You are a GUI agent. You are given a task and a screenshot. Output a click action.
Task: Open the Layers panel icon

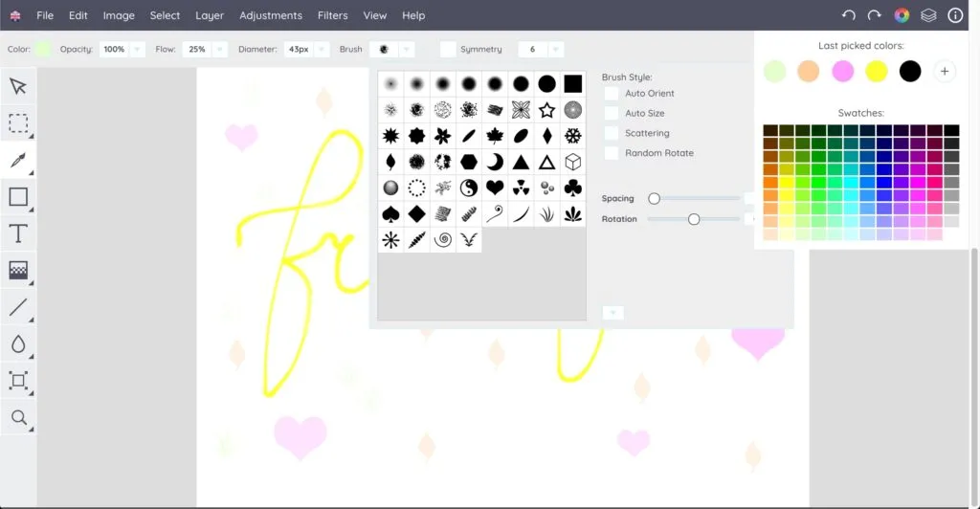click(x=928, y=15)
